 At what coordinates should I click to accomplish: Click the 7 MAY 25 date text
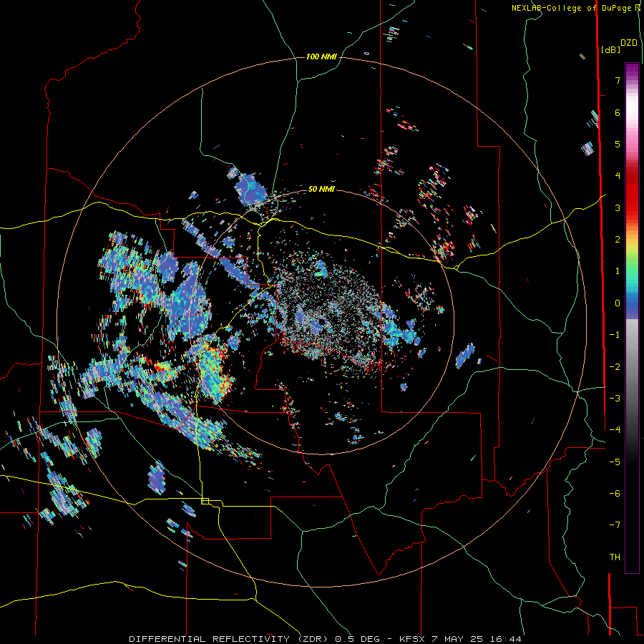point(459,639)
